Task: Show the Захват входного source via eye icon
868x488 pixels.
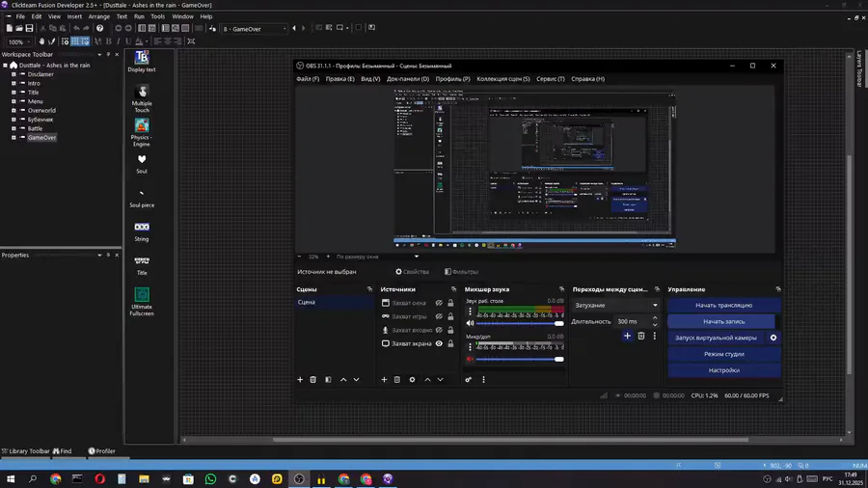Action: pos(439,330)
